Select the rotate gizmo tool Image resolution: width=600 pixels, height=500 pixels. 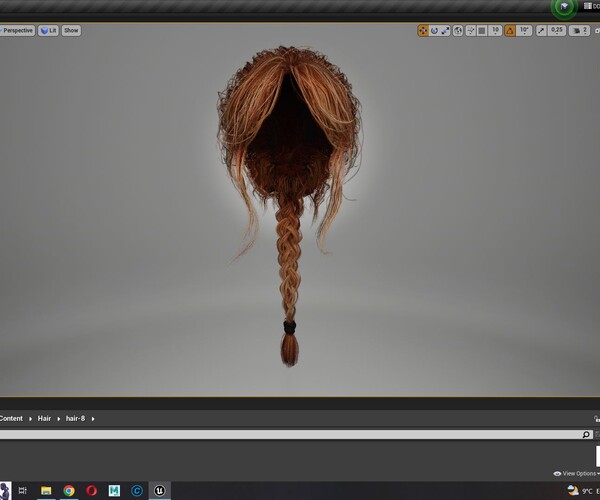pyautogui.click(x=434, y=31)
